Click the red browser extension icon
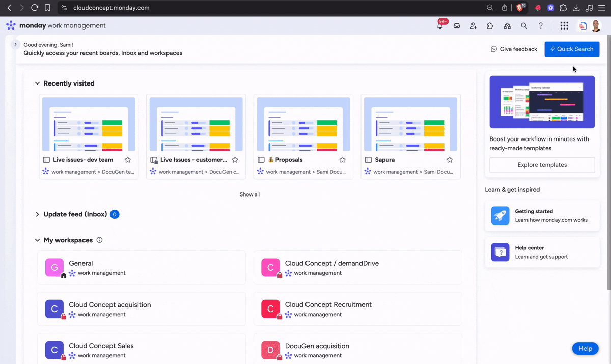This screenshot has height=364, width=611. [538, 8]
